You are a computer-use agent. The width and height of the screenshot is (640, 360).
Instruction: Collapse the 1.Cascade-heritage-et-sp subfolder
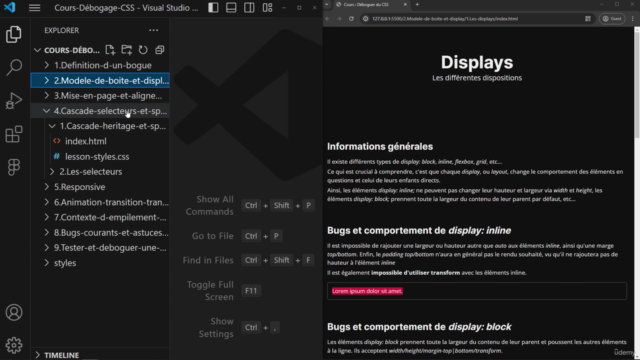coord(100,126)
